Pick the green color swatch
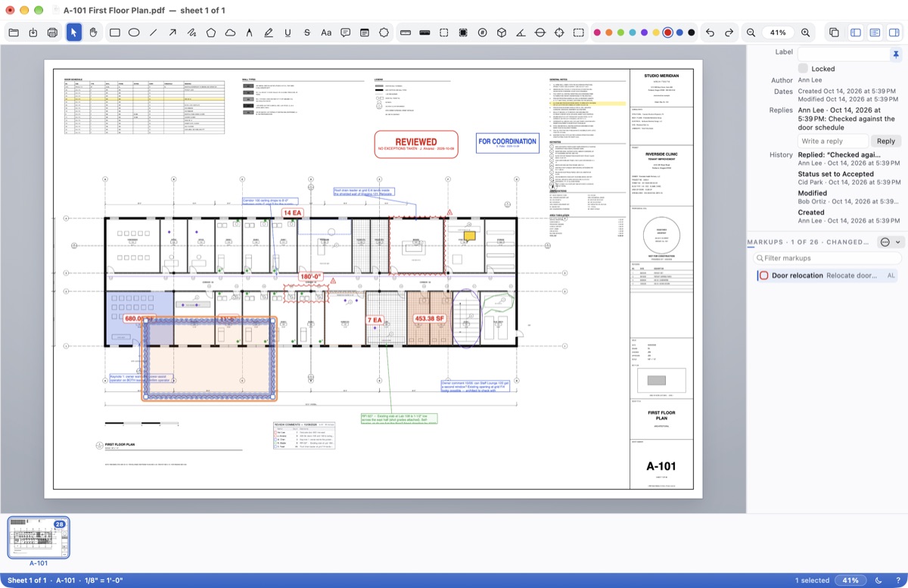This screenshot has height=588, width=908. (x=620, y=33)
